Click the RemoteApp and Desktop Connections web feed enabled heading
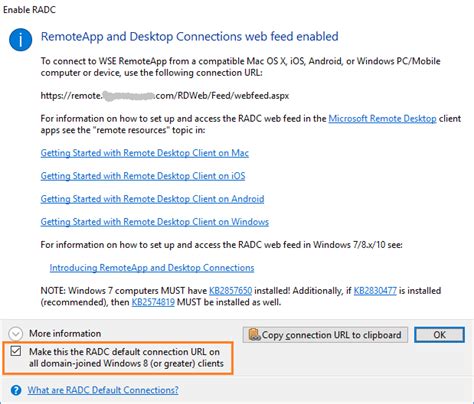The width and height of the screenshot is (474, 404). [x=189, y=36]
